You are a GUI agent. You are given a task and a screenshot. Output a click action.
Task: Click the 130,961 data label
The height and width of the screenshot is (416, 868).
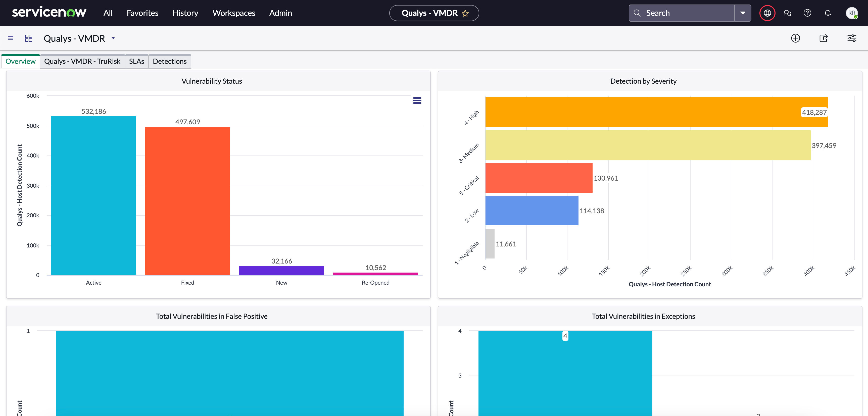tap(606, 178)
